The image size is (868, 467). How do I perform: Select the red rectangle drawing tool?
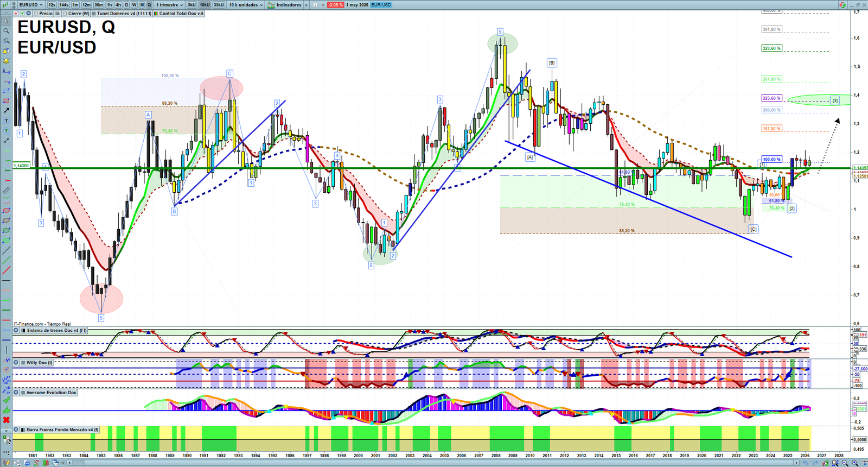pyautogui.click(x=6, y=100)
